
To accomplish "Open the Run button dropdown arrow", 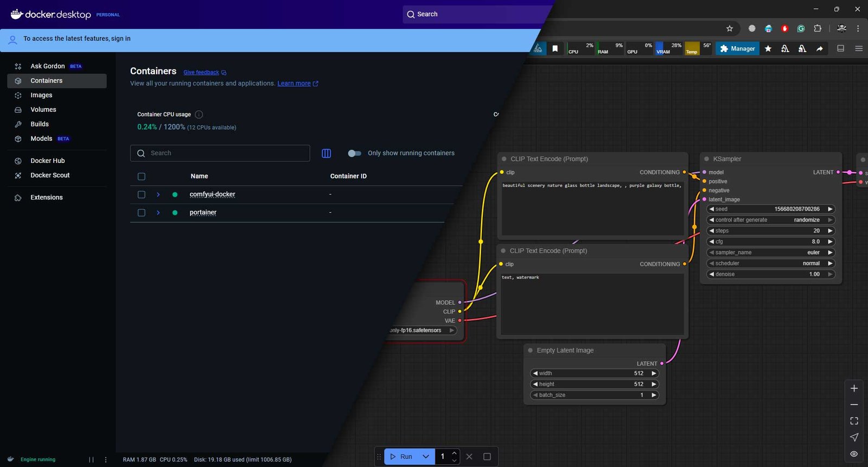I will click(x=426, y=457).
